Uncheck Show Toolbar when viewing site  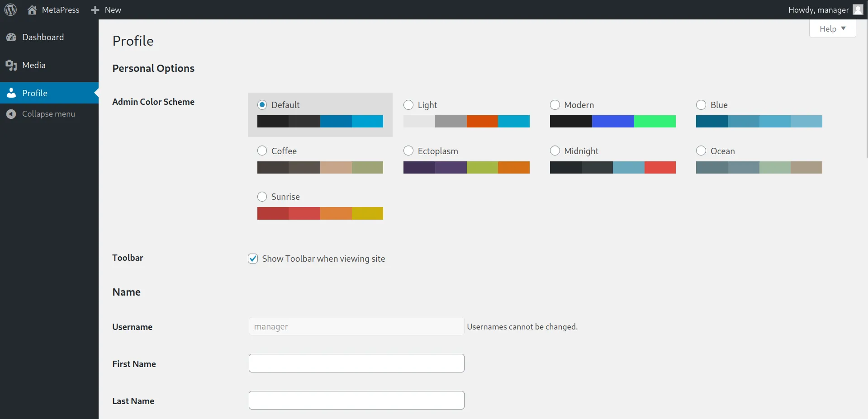click(253, 258)
